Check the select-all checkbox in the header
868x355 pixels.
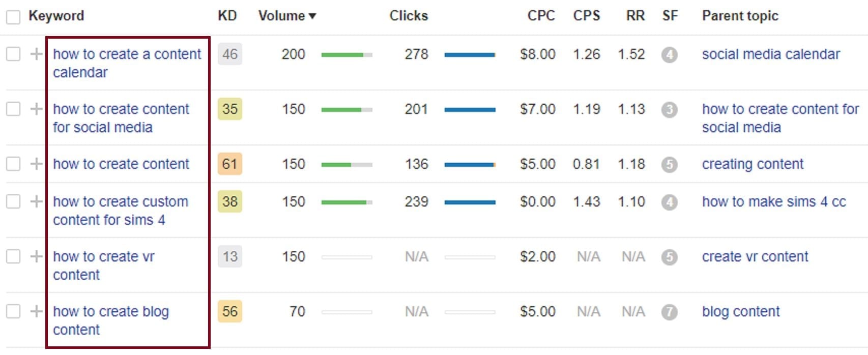point(13,16)
